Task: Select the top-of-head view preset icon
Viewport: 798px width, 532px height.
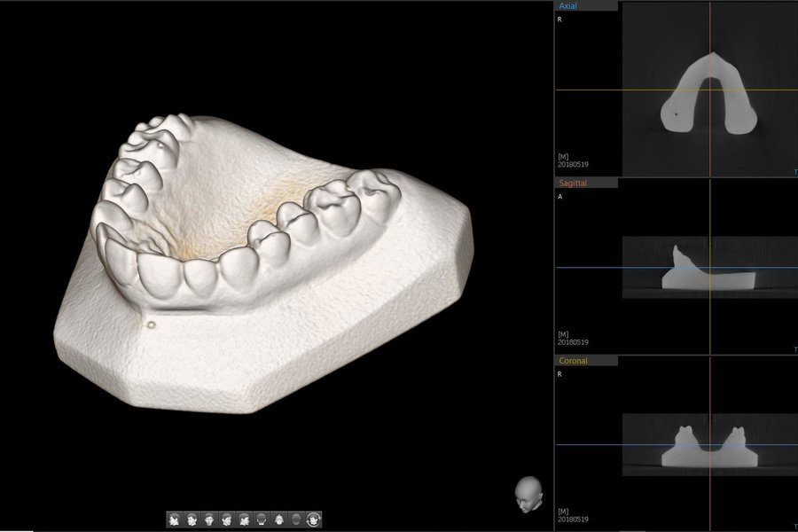Action: coord(279,520)
